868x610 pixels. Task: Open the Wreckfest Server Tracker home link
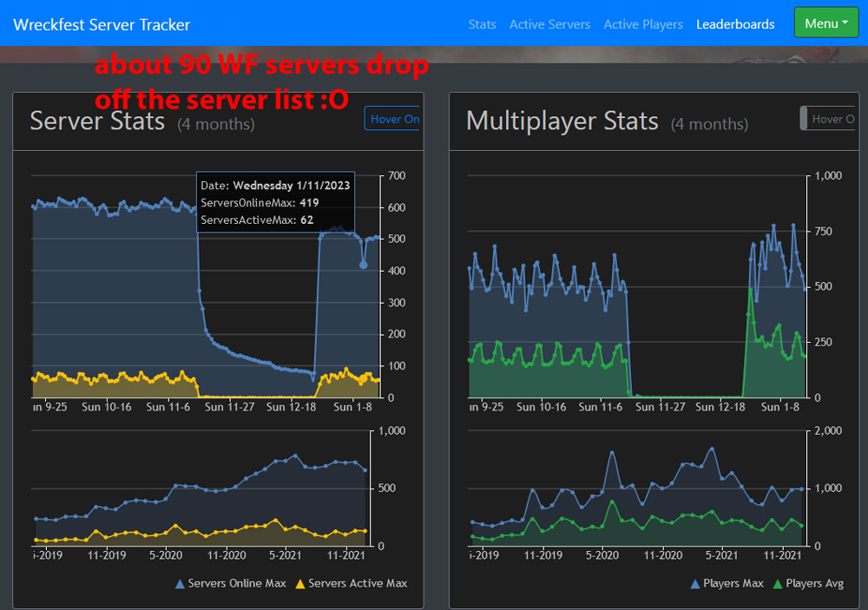point(102,25)
